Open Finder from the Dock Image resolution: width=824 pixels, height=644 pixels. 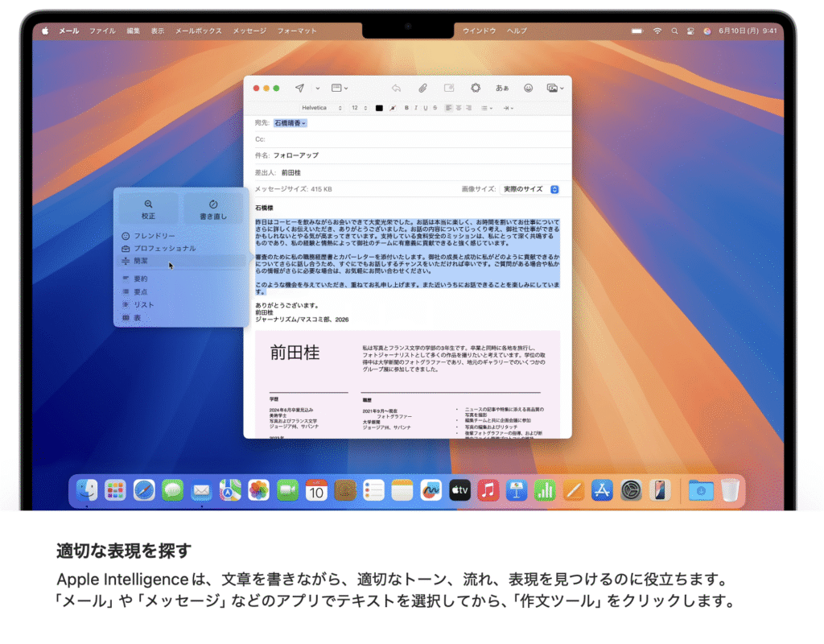(87, 490)
